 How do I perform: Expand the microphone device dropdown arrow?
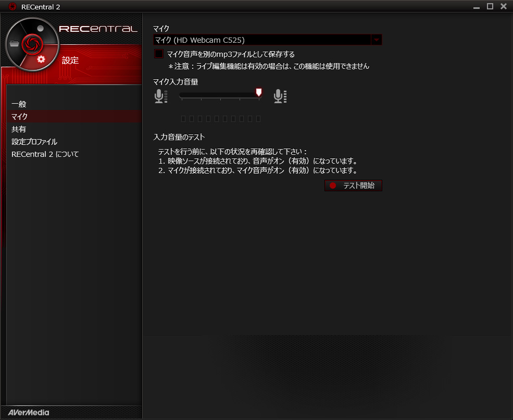376,40
